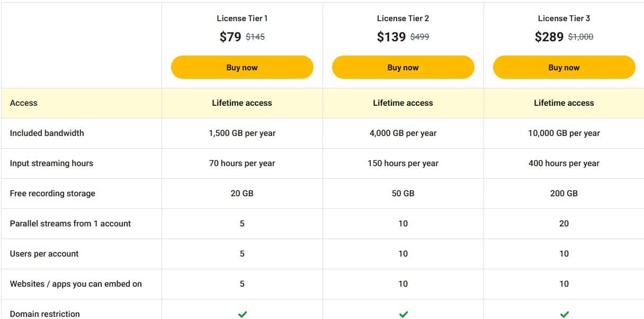Select the Free recording storage label
Screen dimensions: 644x319
tap(52, 193)
